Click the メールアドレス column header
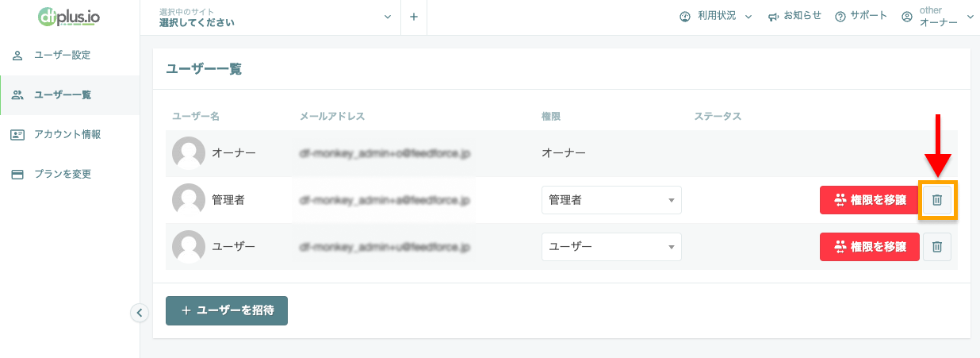The width and height of the screenshot is (980, 358). [332, 117]
